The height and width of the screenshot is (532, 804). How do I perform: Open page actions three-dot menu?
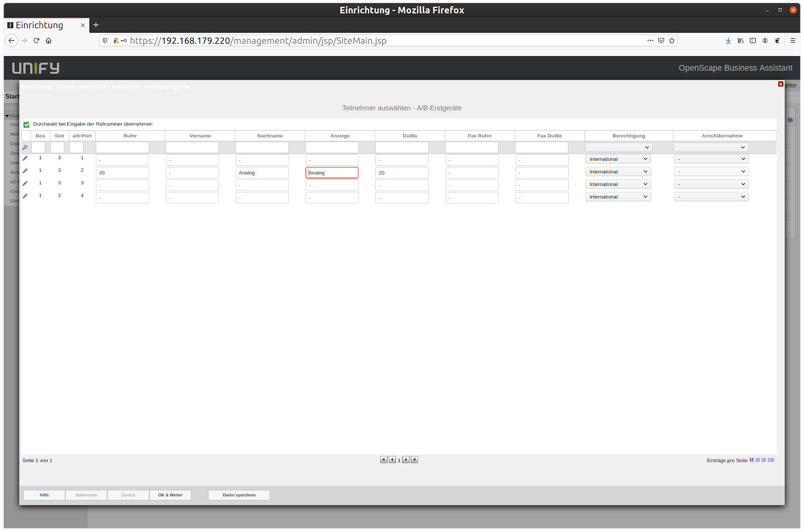pos(650,41)
